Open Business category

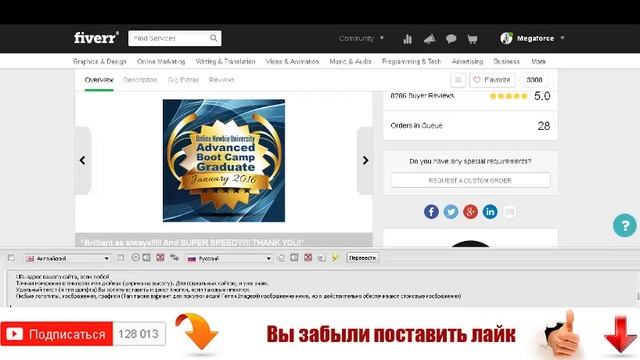(507, 61)
